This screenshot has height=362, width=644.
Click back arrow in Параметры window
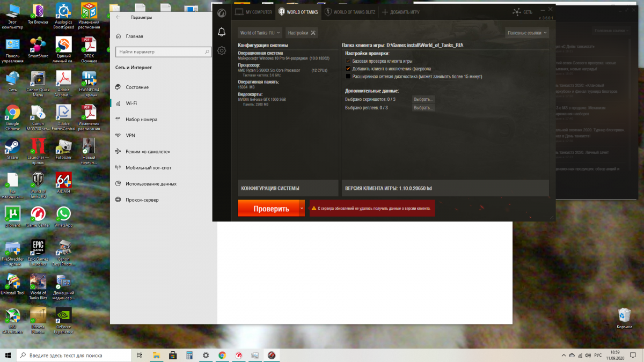118,17
